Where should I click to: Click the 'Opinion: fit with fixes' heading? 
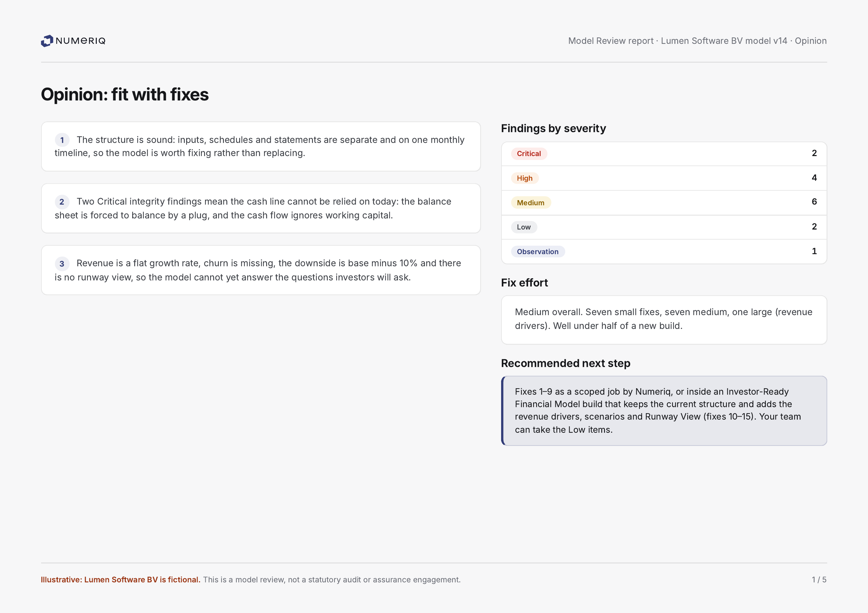pyautogui.click(x=125, y=94)
